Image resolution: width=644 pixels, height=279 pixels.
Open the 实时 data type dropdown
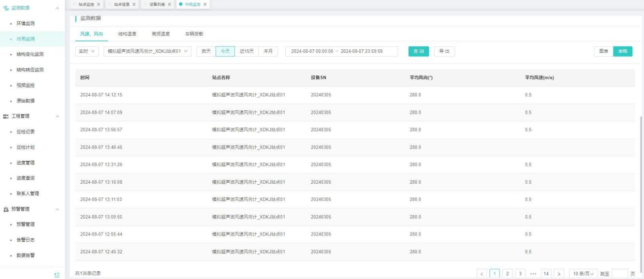[x=87, y=51]
